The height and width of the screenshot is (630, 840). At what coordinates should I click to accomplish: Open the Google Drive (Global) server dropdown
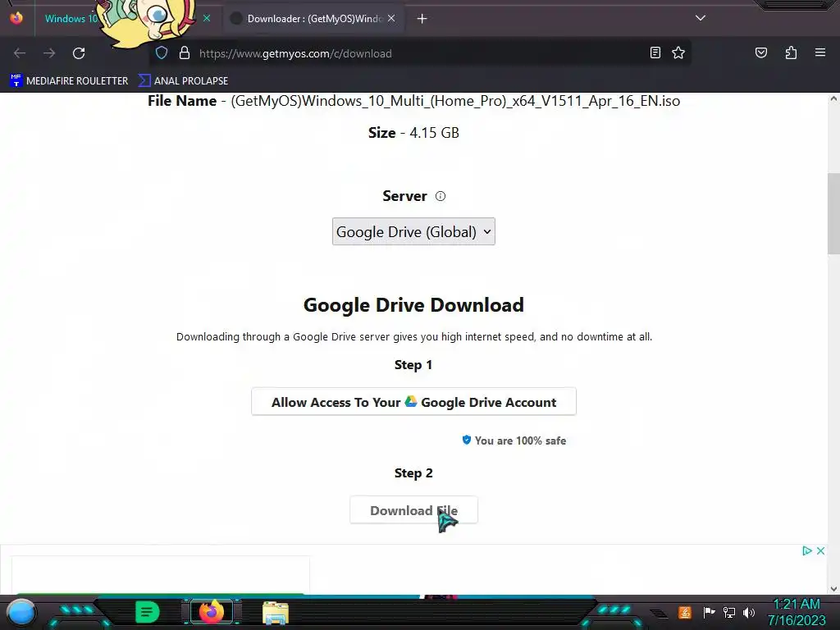(413, 231)
